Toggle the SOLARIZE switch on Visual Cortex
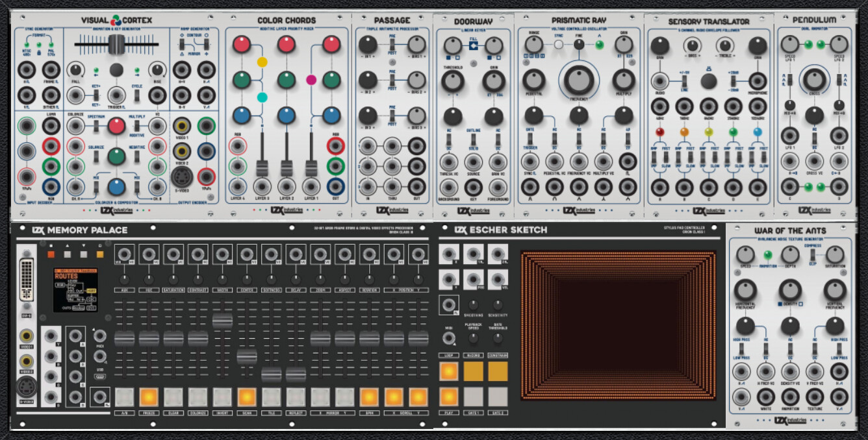Image resolution: width=868 pixels, height=440 pixels. click(96, 156)
